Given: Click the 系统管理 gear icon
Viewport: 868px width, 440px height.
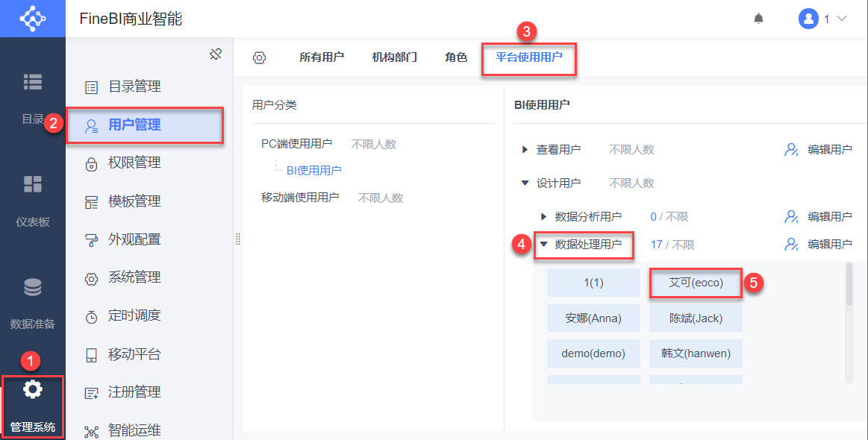Looking at the screenshot, I should coord(91,278).
